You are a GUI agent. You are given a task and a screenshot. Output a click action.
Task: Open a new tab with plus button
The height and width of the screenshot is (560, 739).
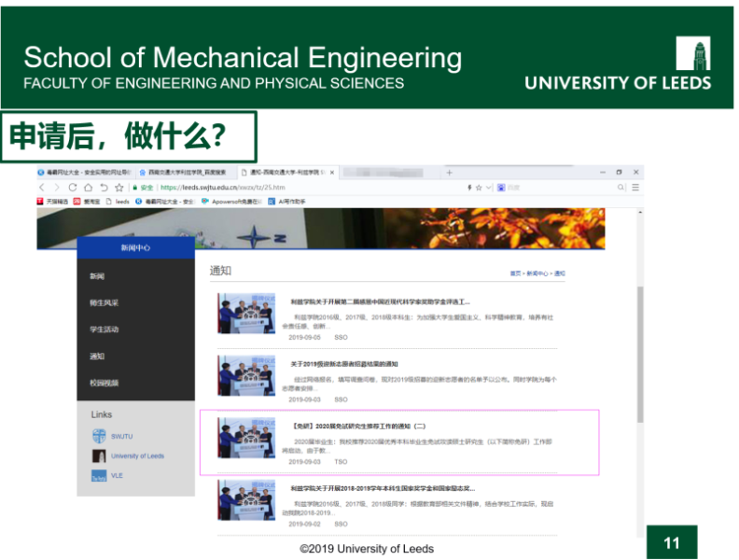point(449,173)
